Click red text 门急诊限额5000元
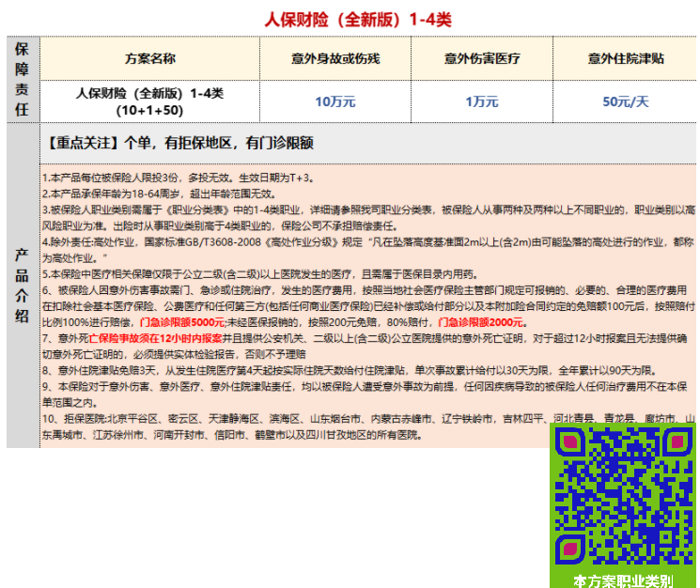The height and width of the screenshot is (588, 700). [x=182, y=322]
